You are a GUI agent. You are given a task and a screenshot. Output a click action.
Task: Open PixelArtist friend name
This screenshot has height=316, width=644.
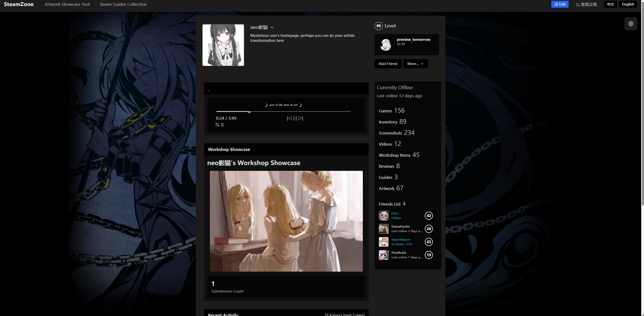tap(399, 253)
